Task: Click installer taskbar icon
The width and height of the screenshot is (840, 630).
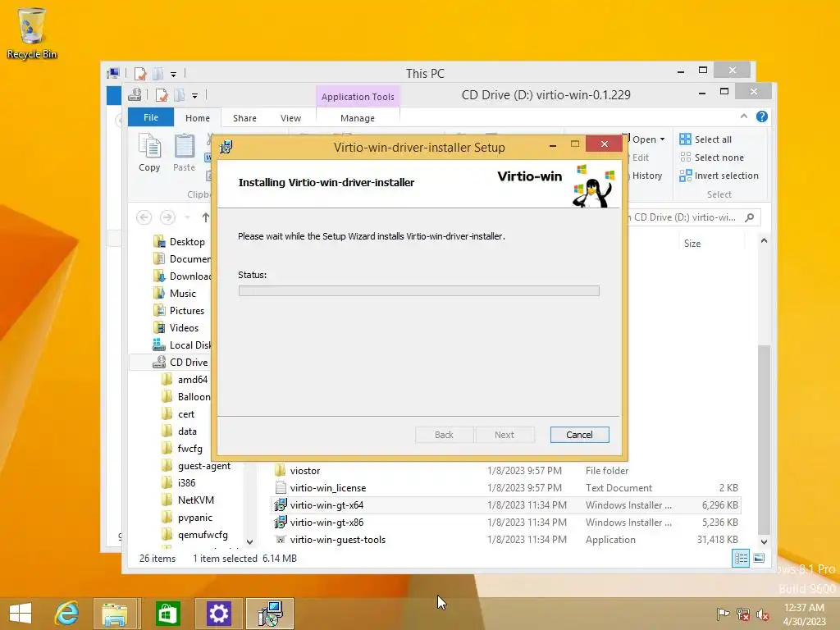Action: 269,614
